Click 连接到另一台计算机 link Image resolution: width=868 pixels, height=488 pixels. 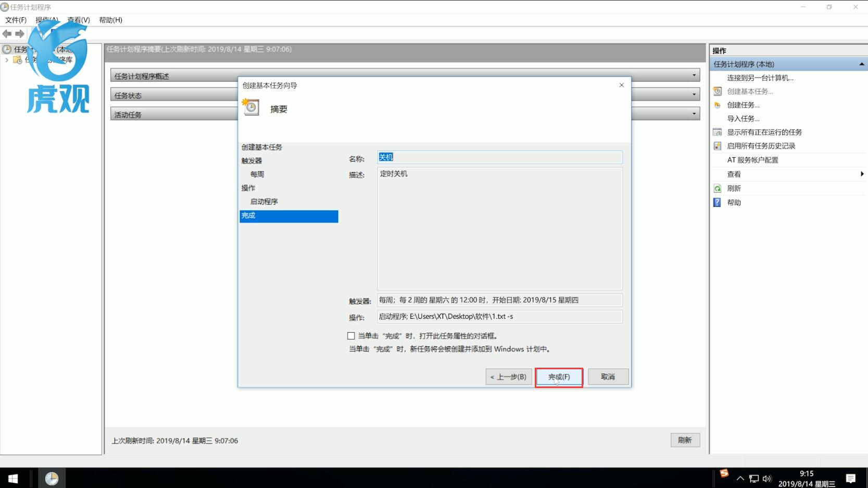pyautogui.click(x=760, y=78)
